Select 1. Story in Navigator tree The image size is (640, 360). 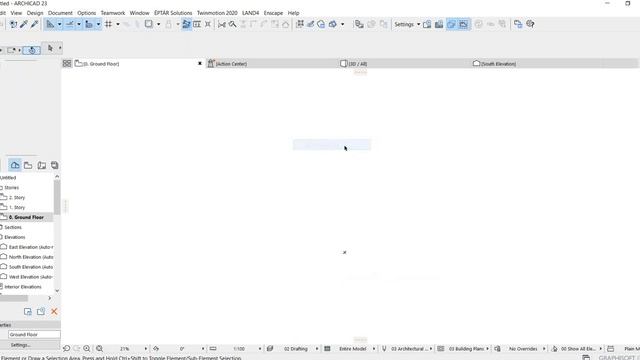pos(17,207)
